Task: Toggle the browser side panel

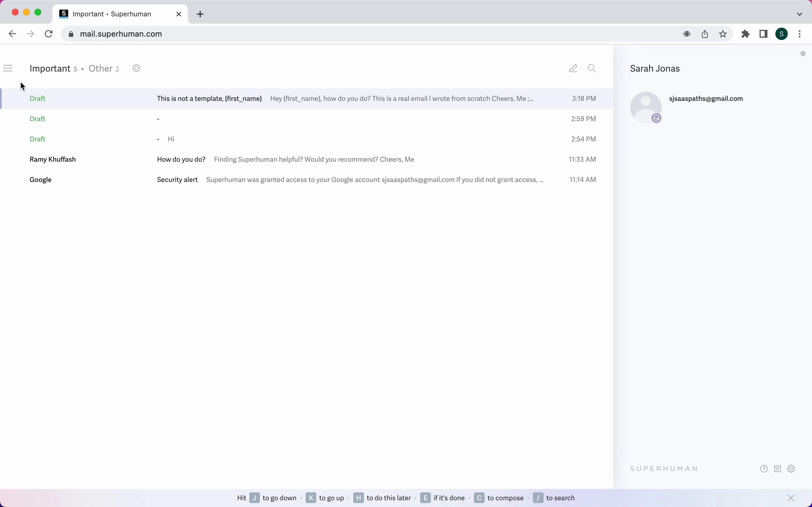Action: coord(764,34)
